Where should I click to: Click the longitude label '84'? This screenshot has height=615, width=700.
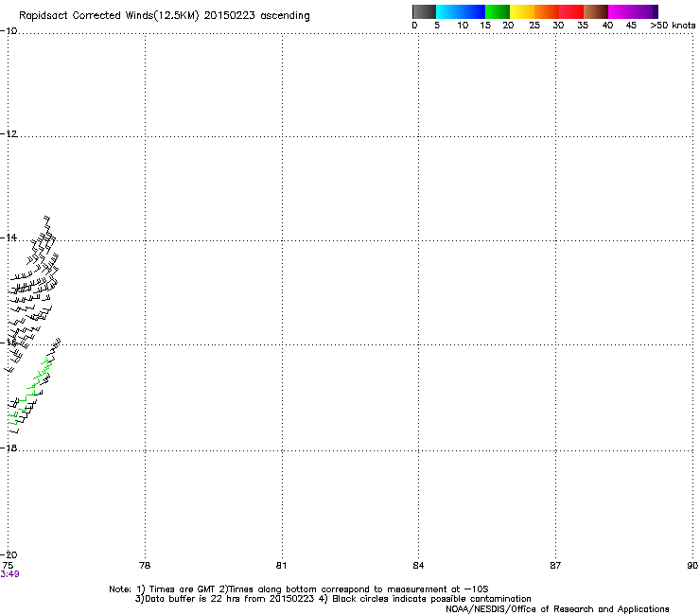click(x=418, y=566)
